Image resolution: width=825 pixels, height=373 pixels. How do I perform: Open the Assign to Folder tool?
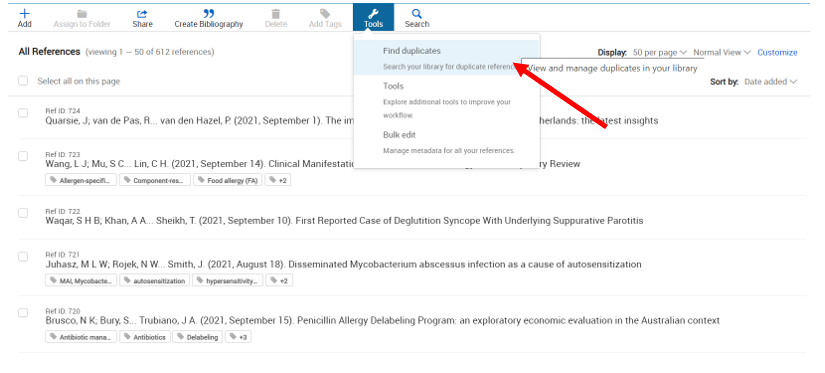[x=82, y=18]
